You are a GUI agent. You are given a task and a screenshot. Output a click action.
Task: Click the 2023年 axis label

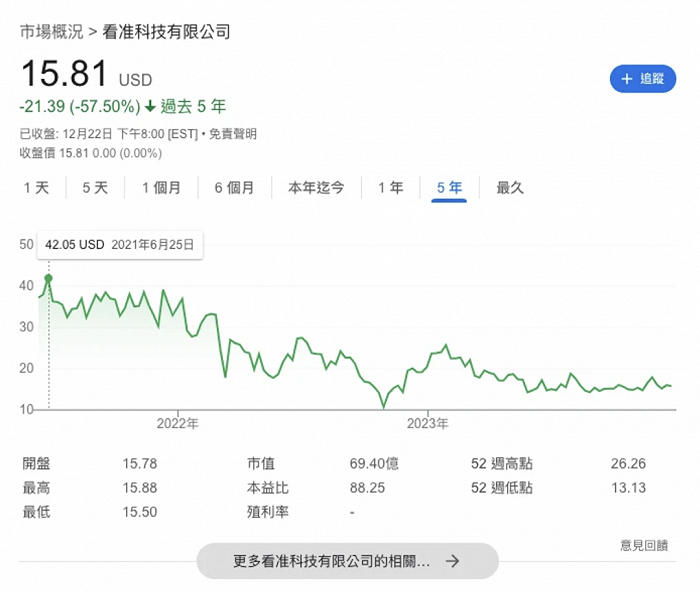coord(428,423)
